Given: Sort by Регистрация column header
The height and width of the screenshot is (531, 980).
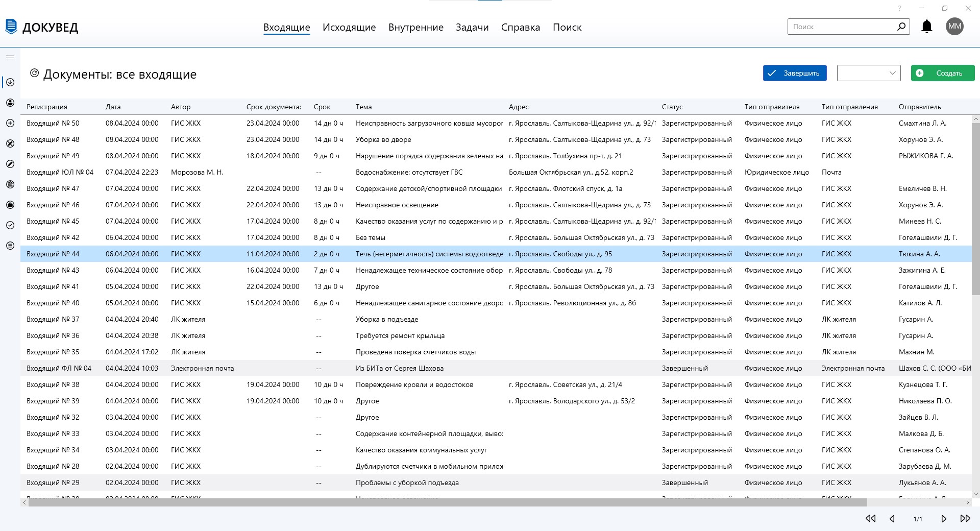Looking at the screenshot, I should (x=47, y=107).
